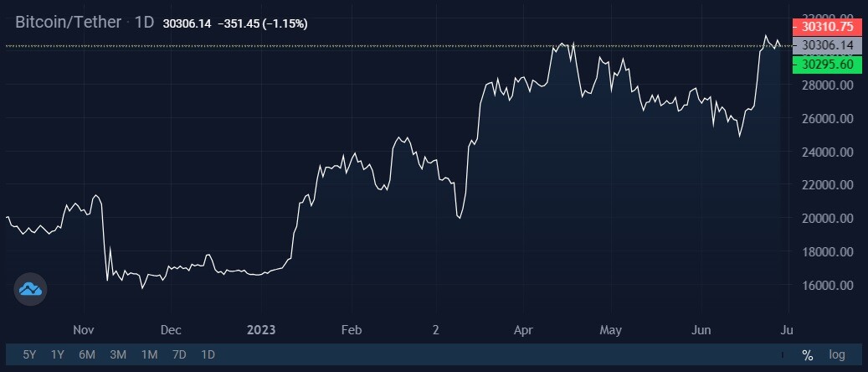Screen dimensions: 868x372
Task: Click the Nov label on time axis
Action: coord(83,330)
